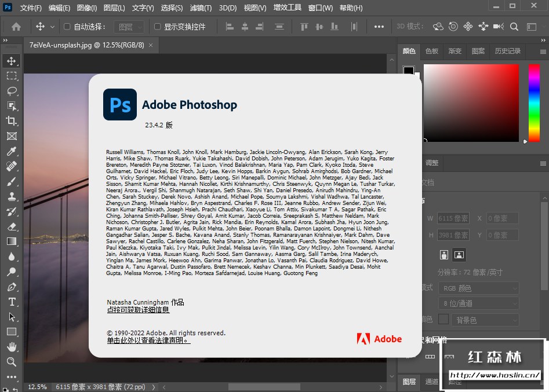Select the Gradient tool
This screenshot has height=392, width=549.
12,241
